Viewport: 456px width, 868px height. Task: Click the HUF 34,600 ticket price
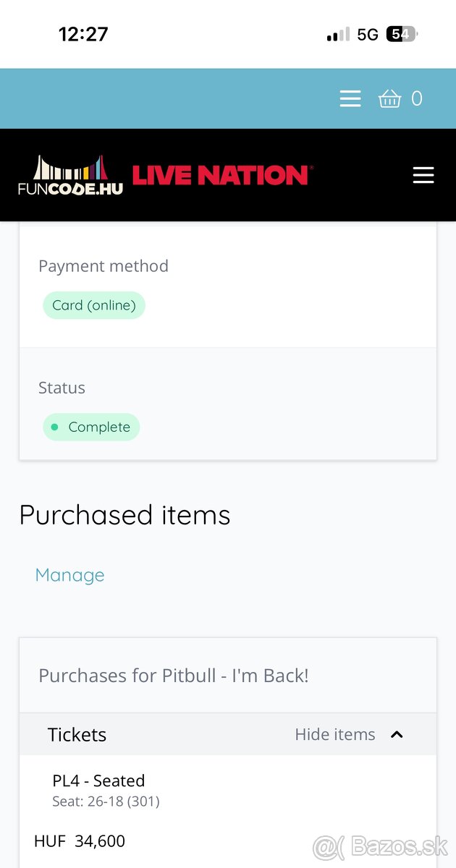[80, 841]
